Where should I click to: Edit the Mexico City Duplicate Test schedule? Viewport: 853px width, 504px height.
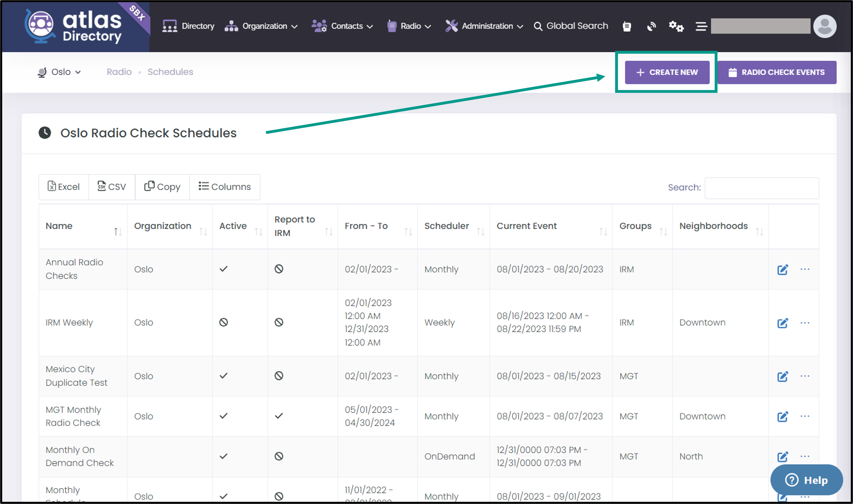782,376
